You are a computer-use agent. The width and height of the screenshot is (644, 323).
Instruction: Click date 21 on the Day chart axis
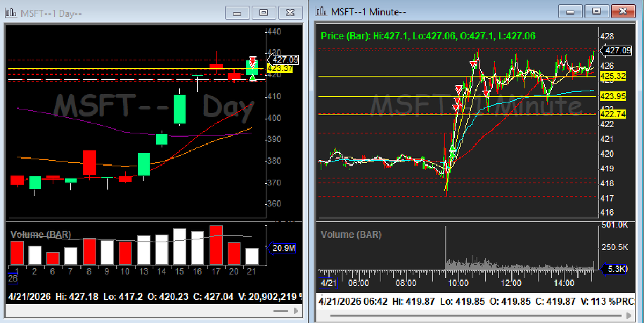[252, 271]
